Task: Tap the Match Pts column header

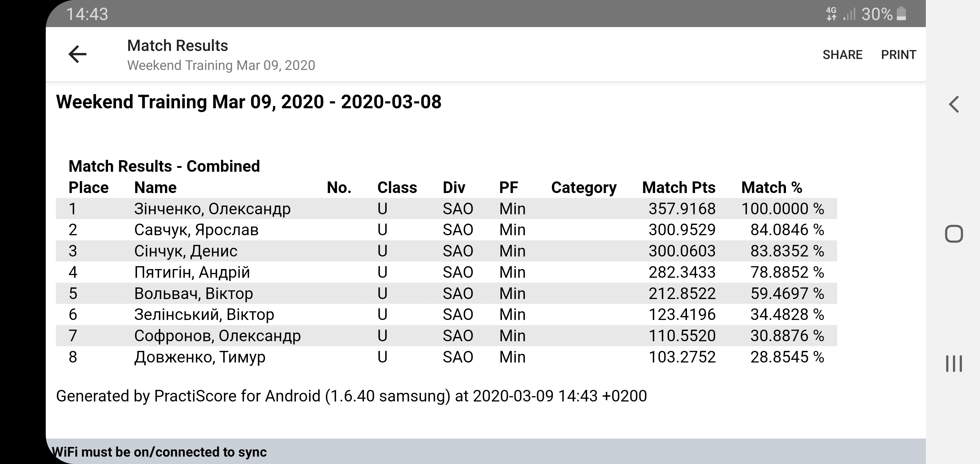Action: 679,188
